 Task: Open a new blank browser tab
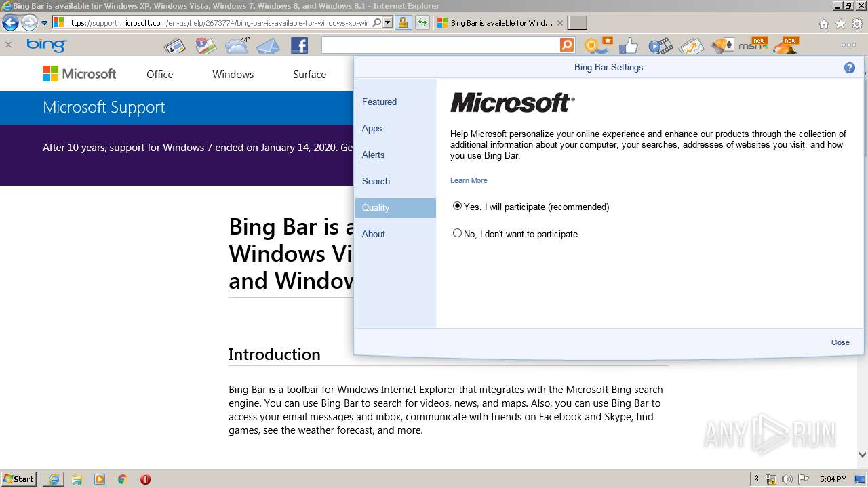pos(577,23)
